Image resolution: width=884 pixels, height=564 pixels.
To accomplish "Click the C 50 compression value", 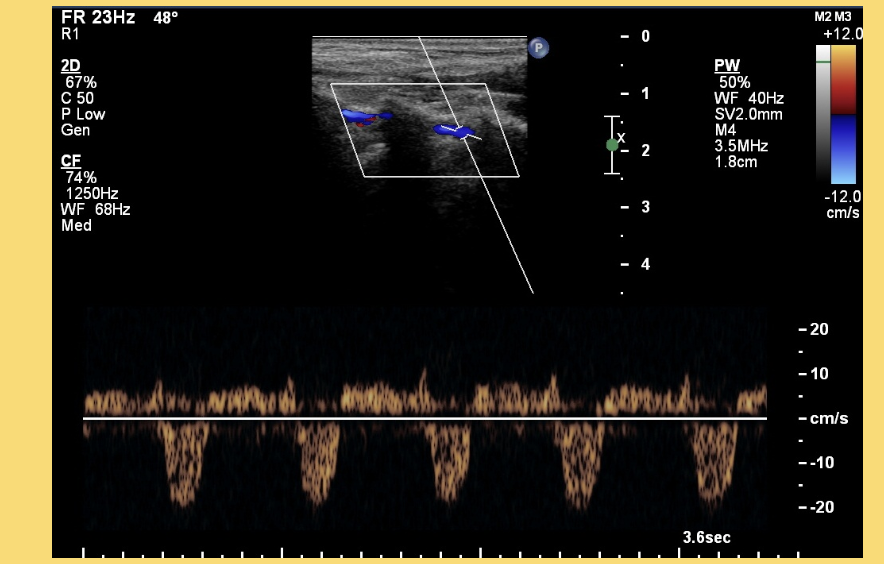I will pos(77,98).
